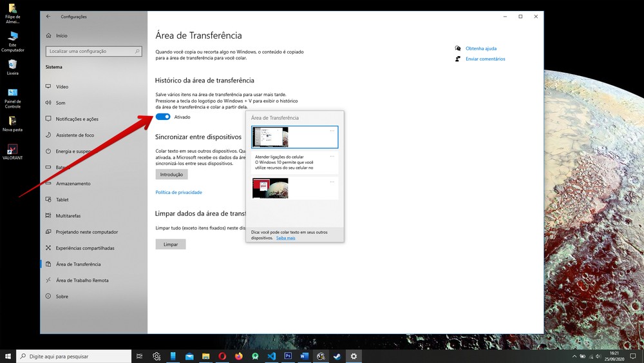This screenshot has width=644, height=363.
Task: Select the Lixeira desktop icon
Action: pyautogui.click(x=12, y=68)
